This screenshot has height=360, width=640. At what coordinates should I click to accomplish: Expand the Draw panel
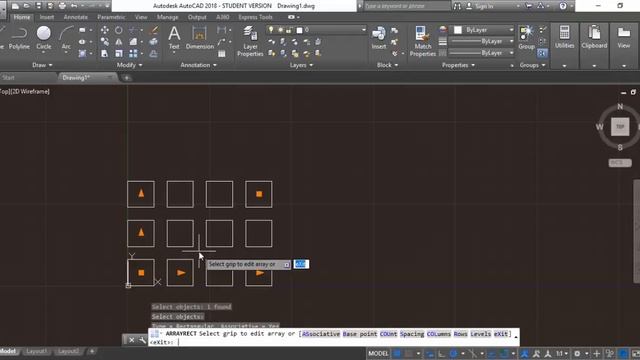42,65
